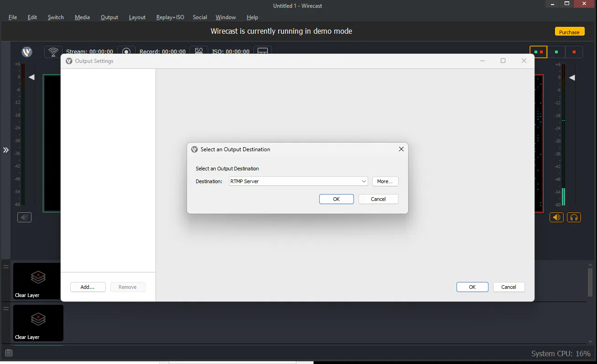Viewport: 597px width, 364px height.
Task: Open the File menu
Action: [x=13, y=17]
